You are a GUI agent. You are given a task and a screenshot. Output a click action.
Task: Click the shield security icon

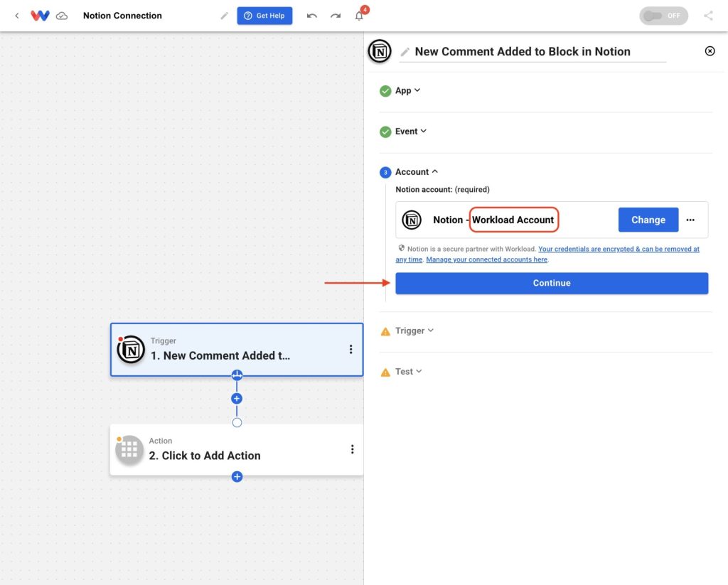[x=401, y=248]
